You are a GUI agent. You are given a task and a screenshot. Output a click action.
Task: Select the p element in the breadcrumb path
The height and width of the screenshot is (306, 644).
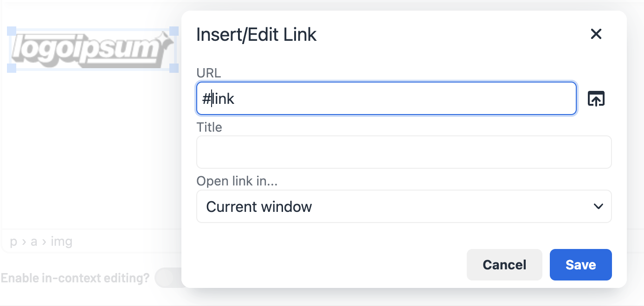(x=13, y=242)
